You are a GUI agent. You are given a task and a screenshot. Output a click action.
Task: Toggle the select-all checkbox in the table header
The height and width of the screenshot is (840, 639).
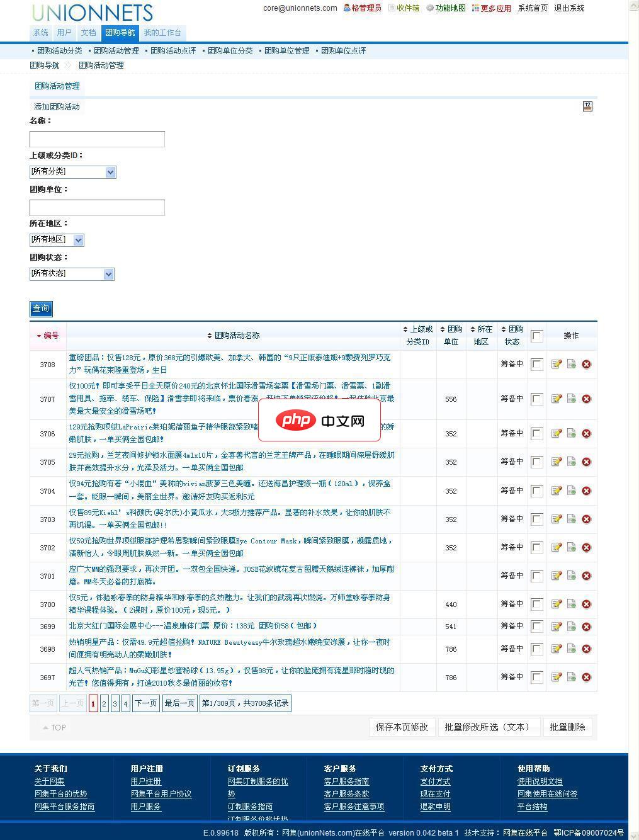(536, 336)
